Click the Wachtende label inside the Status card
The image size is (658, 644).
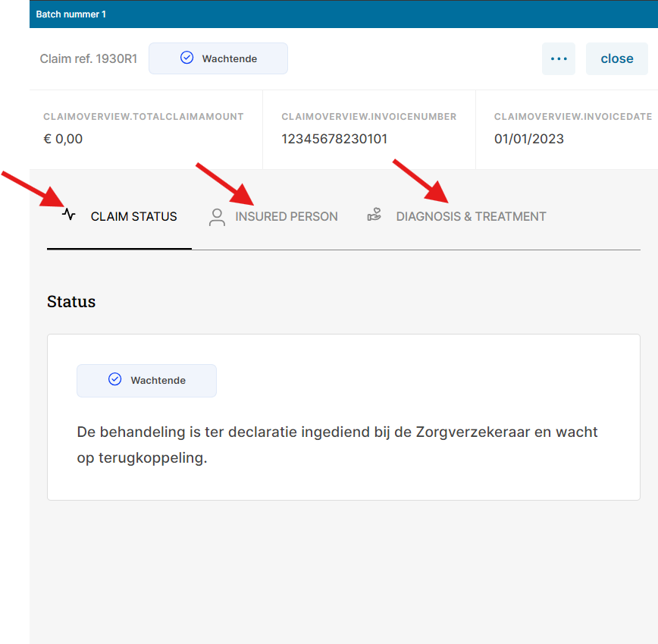point(158,380)
